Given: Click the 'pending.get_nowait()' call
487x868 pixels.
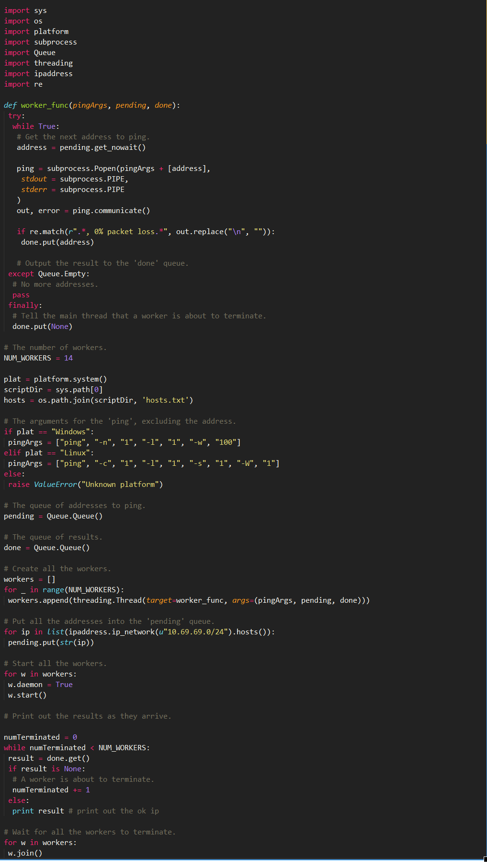Looking at the screenshot, I should click(x=102, y=147).
